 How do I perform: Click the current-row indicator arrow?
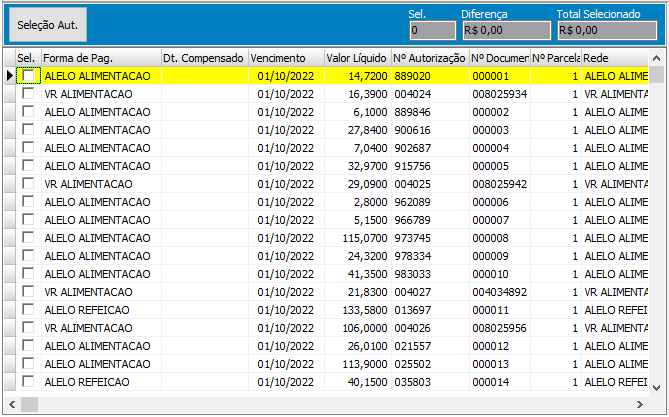coord(9,76)
